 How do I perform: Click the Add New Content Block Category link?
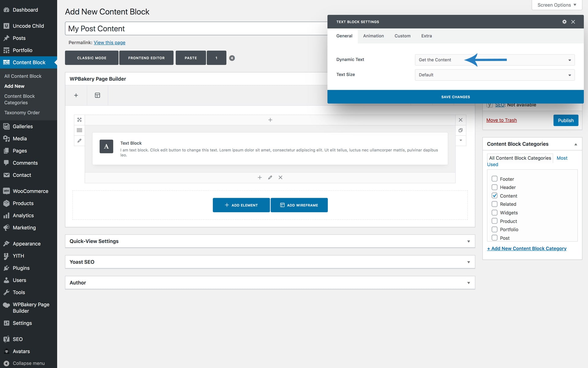527,248
